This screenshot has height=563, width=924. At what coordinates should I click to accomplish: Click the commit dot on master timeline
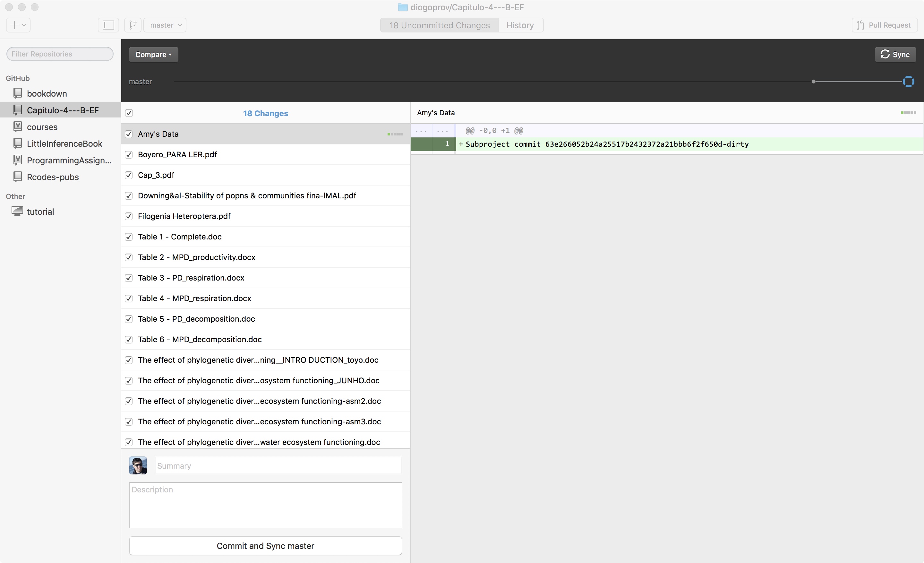point(813,82)
